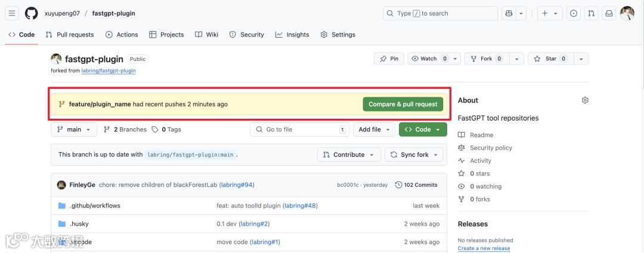Open user profile avatar menu
The width and height of the screenshot is (644, 253).
click(x=627, y=13)
